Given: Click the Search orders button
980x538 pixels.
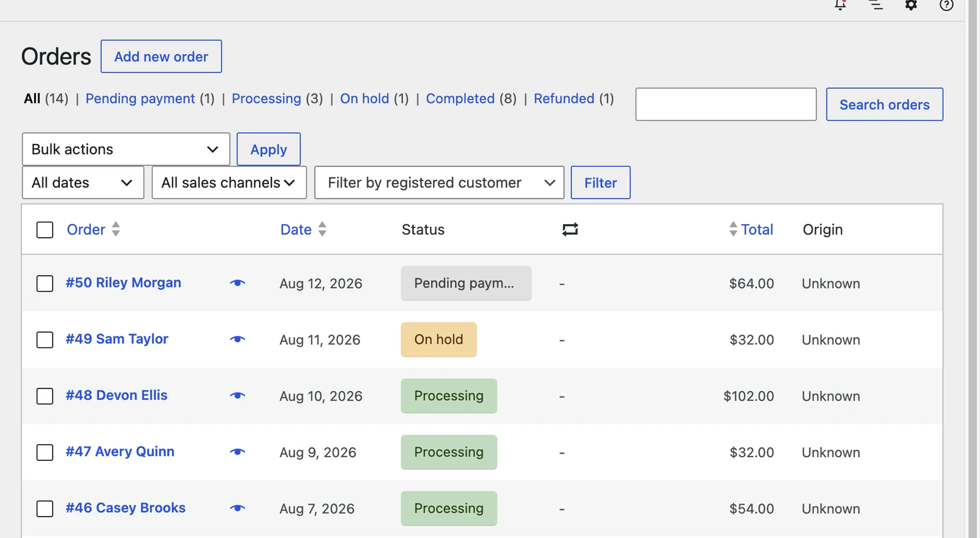Looking at the screenshot, I should coord(884,105).
